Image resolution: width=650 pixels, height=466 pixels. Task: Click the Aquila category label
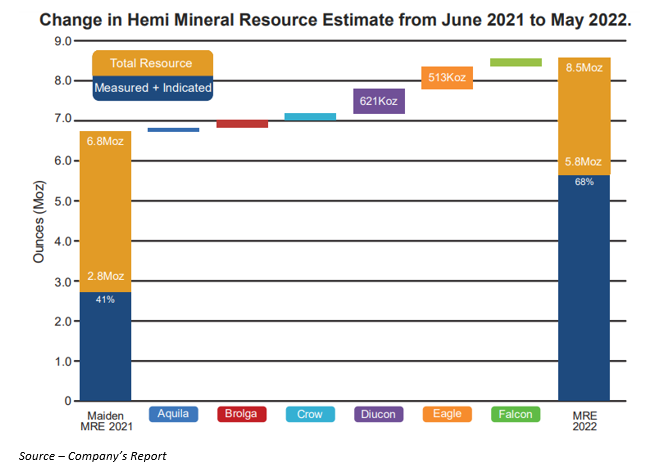click(x=173, y=414)
